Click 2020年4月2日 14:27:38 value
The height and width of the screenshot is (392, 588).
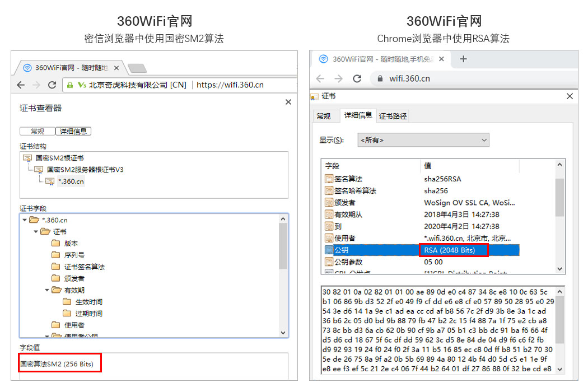coord(461,226)
